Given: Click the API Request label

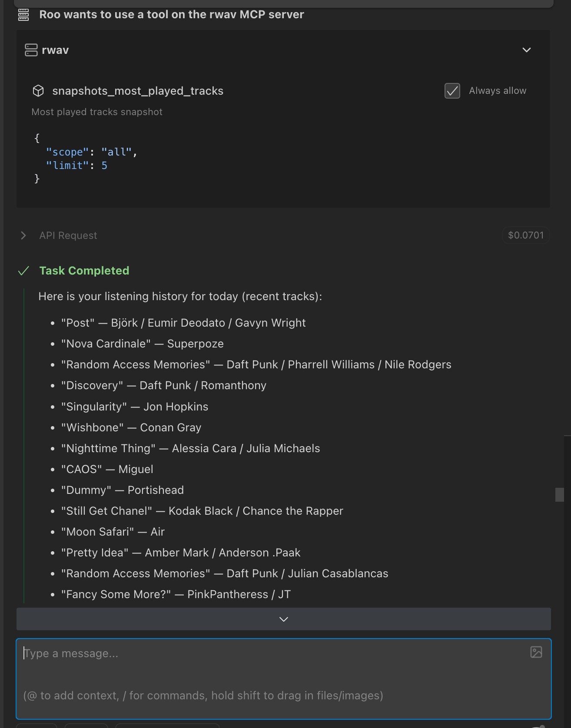Looking at the screenshot, I should 68,235.
